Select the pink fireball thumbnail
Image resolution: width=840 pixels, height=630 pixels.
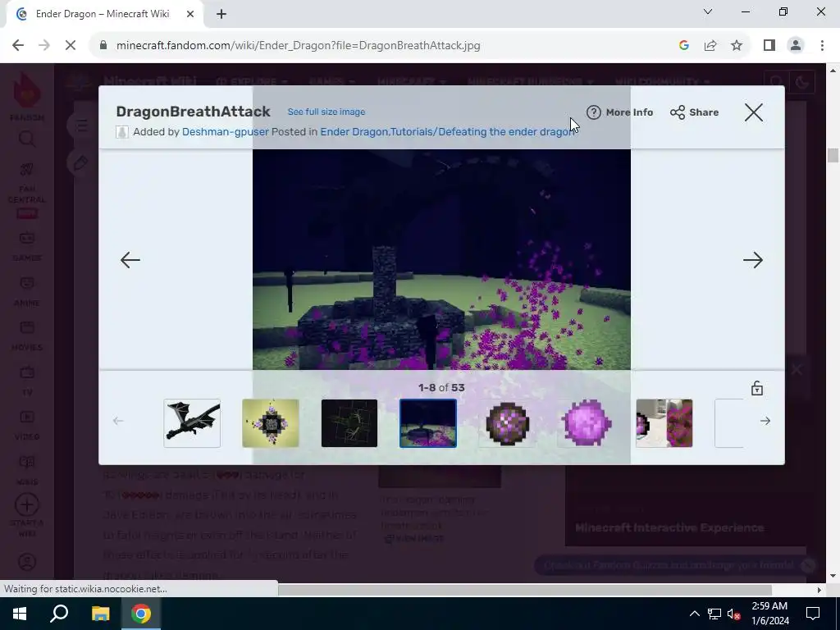click(586, 423)
